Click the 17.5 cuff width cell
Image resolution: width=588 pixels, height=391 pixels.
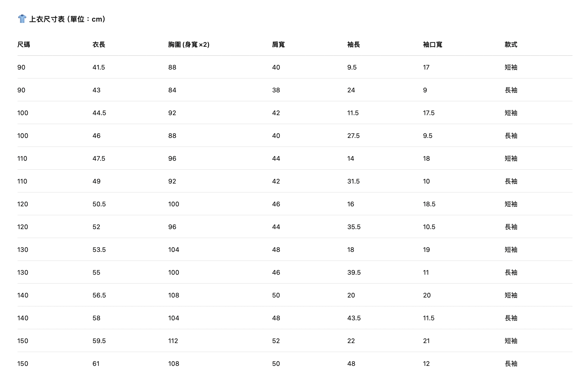tap(429, 113)
